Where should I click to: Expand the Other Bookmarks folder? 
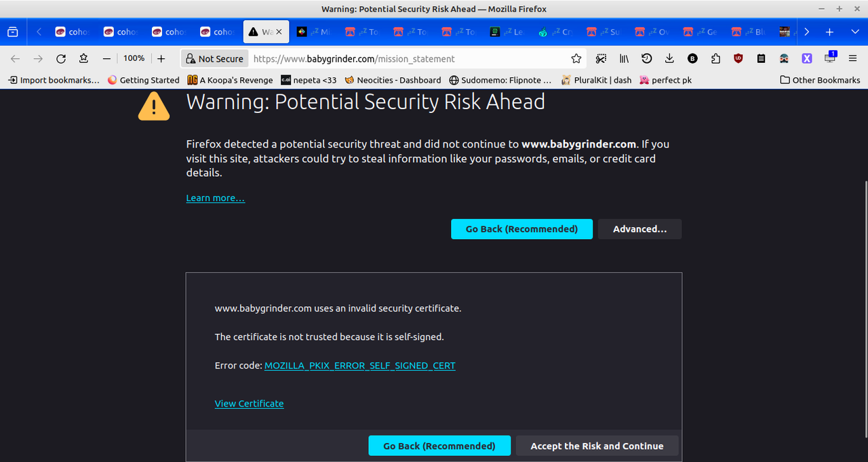(x=820, y=80)
